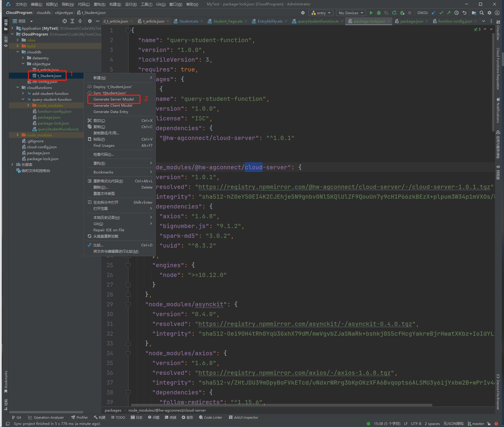Start debugging with the bug icon
This screenshot has width=504, height=427.
[379, 13]
